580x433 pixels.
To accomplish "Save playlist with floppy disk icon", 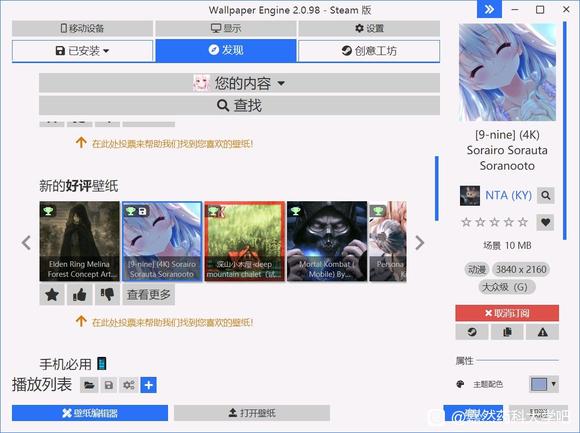I will 109,385.
